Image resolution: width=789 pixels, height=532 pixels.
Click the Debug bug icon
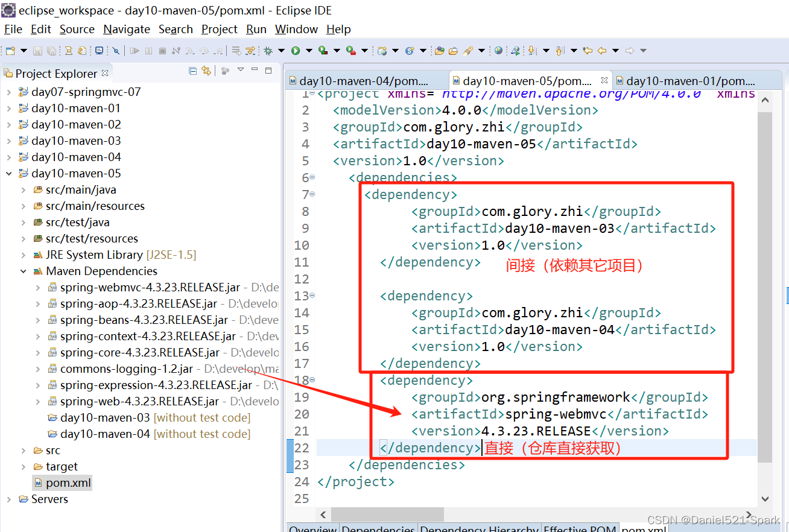[x=268, y=51]
